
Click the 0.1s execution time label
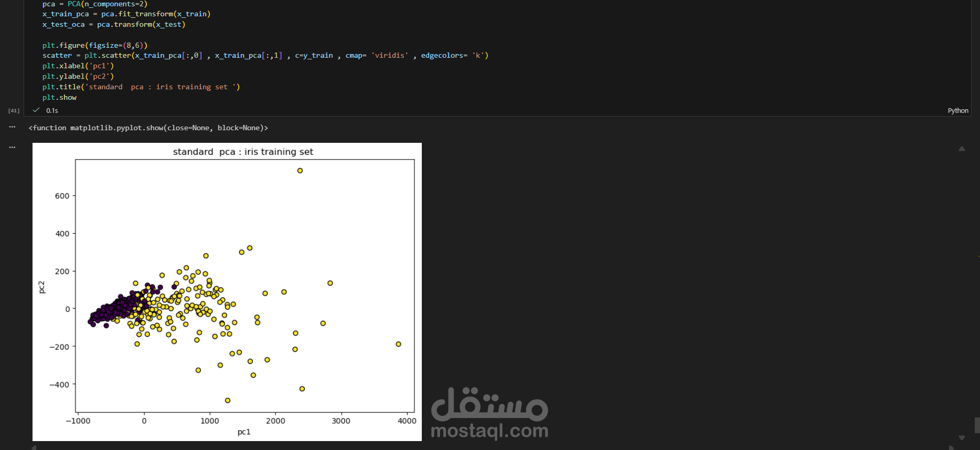click(52, 110)
